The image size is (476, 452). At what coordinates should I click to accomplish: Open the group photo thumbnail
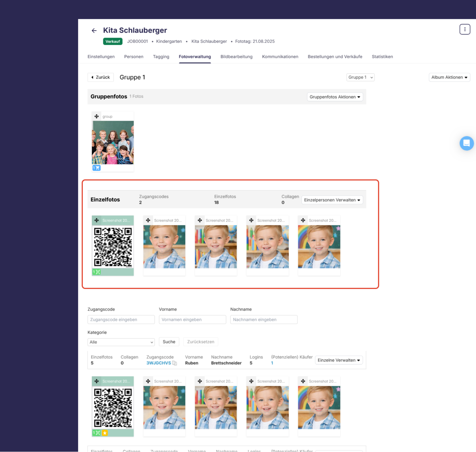(x=113, y=143)
